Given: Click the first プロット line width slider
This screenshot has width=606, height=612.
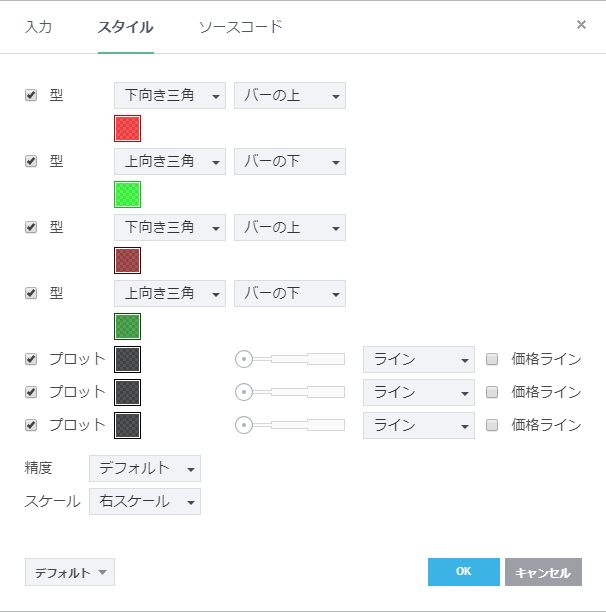Looking at the screenshot, I should 290,359.
